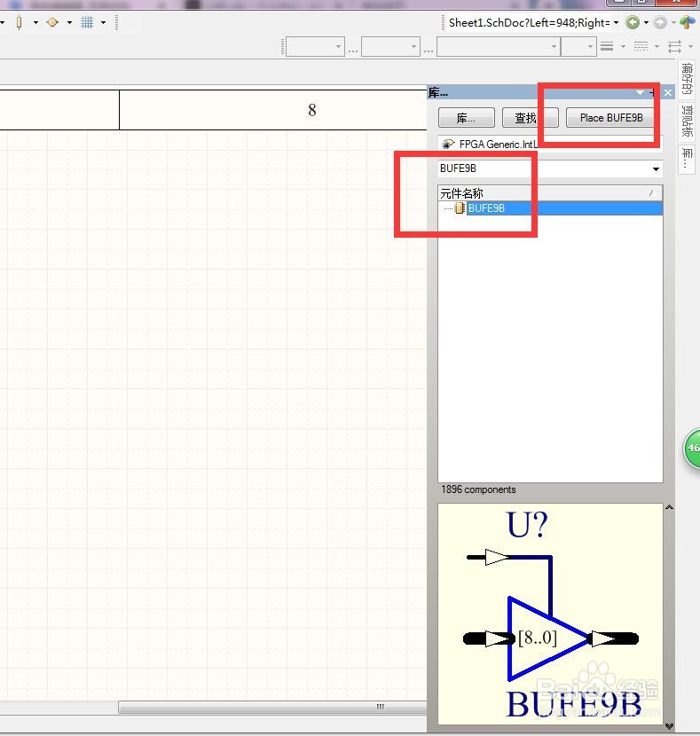Click the schematic horizontal scrollbar thumb
The image size is (700, 736).
[273, 707]
